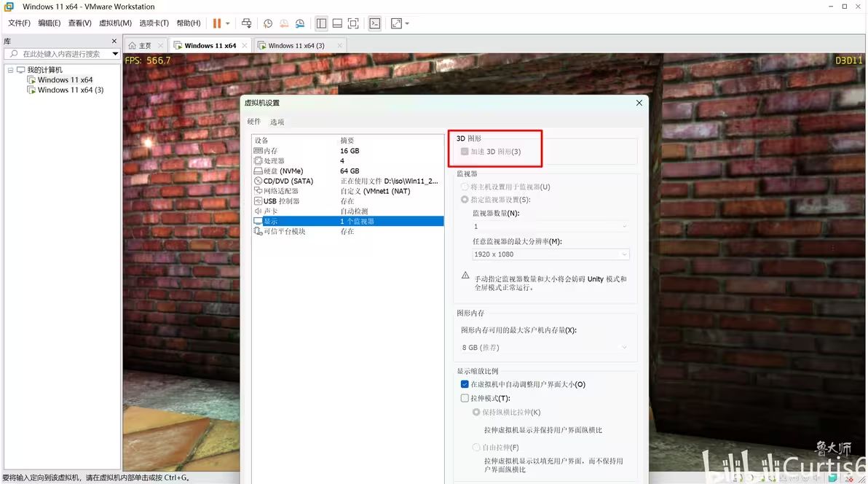The width and height of the screenshot is (868, 484).
Task: Click the library search input field
Action: click(x=62, y=54)
